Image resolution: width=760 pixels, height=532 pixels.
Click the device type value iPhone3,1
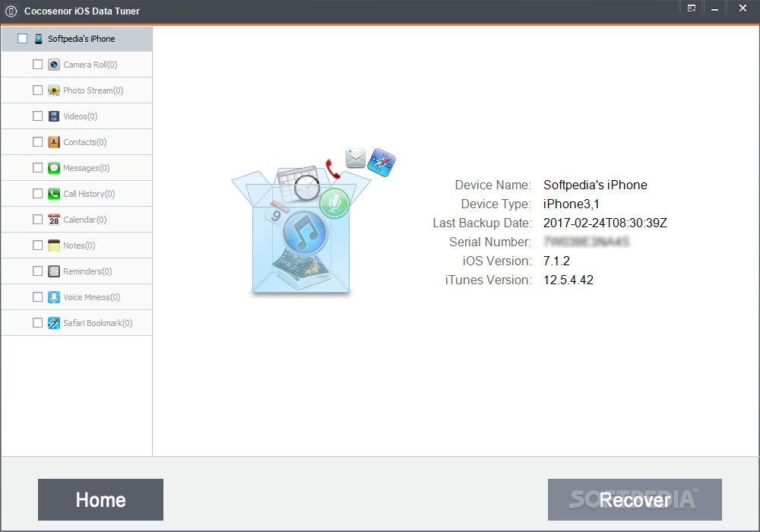(572, 204)
